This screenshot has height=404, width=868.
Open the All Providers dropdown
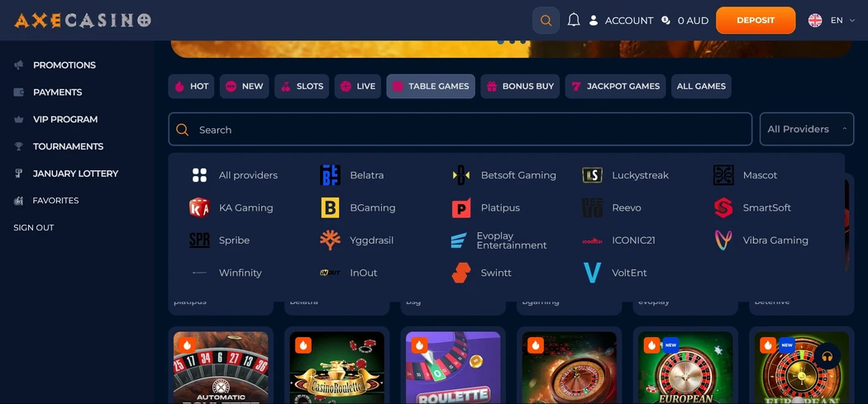[807, 129]
